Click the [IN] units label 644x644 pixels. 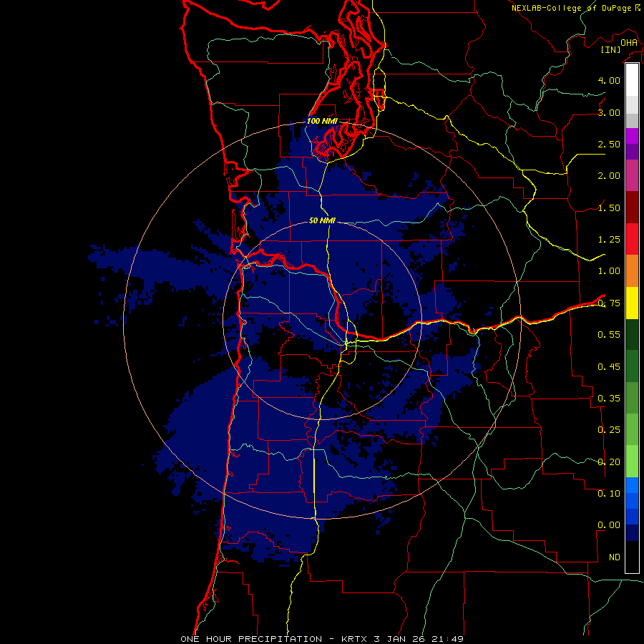pyautogui.click(x=611, y=49)
